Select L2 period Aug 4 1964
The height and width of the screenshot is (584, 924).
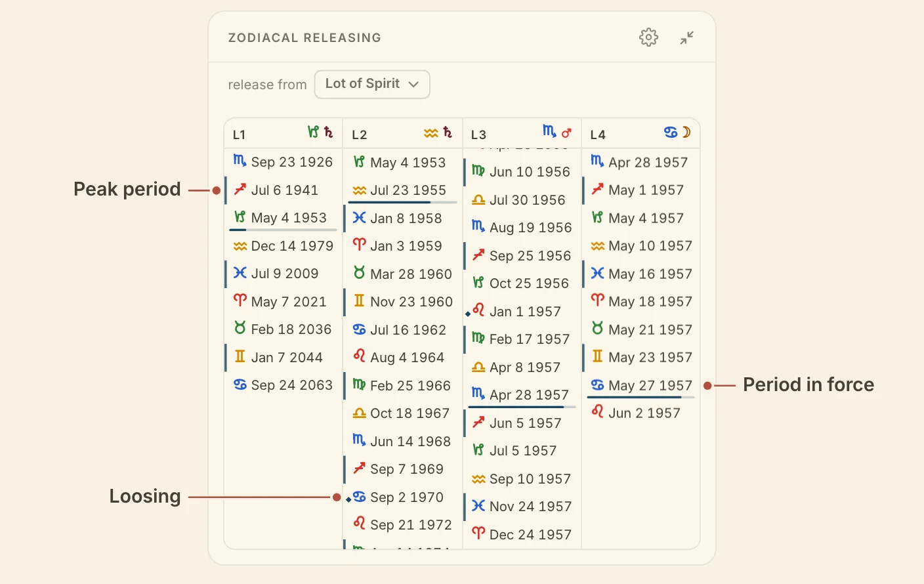(x=403, y=358)
